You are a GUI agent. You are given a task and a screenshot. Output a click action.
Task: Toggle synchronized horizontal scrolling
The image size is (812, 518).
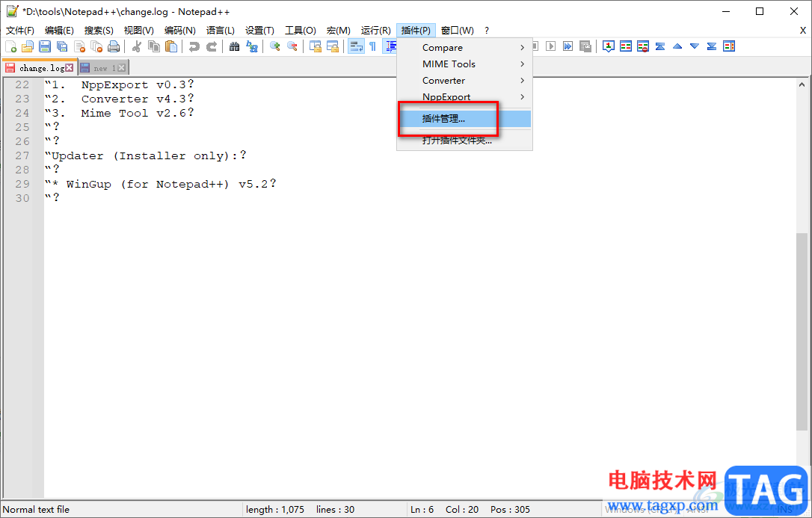pos(333,46)
